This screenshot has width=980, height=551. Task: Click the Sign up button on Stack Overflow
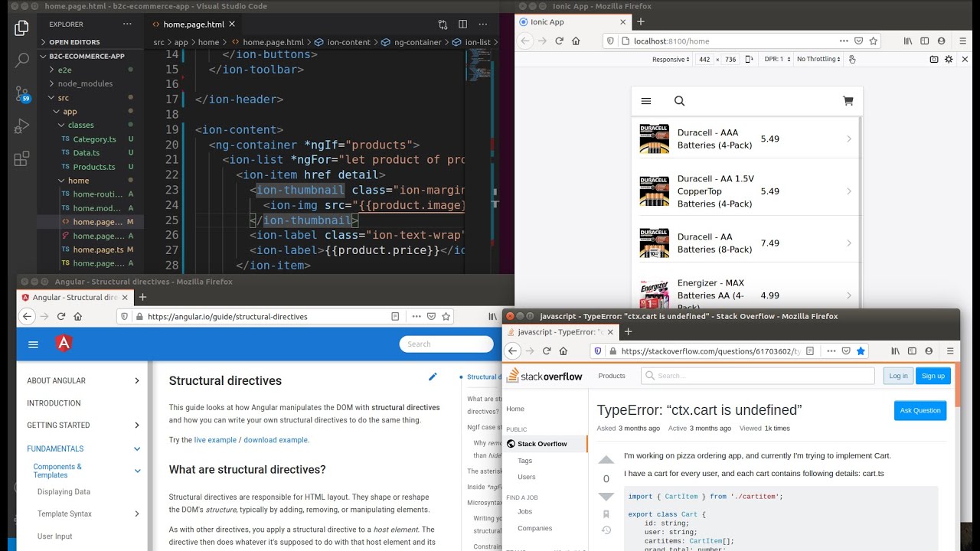click(933, 376)
